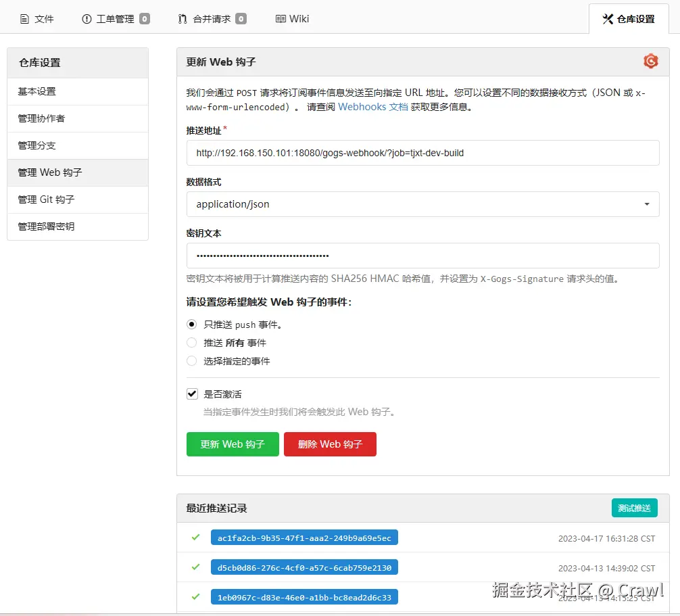Click the 推送地址 URL input field
The image size is (680, 616).
(423, 153)
